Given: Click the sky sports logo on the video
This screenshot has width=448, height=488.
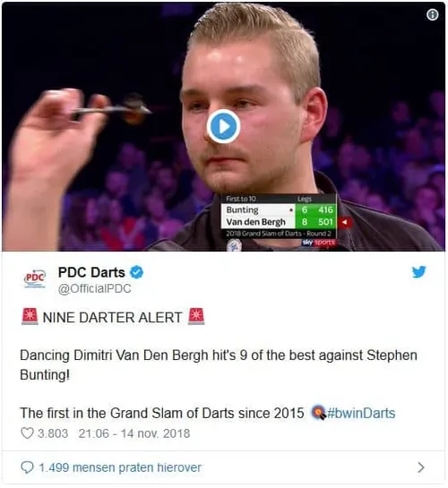Looking at the screenshot, I should click(318, 242).
